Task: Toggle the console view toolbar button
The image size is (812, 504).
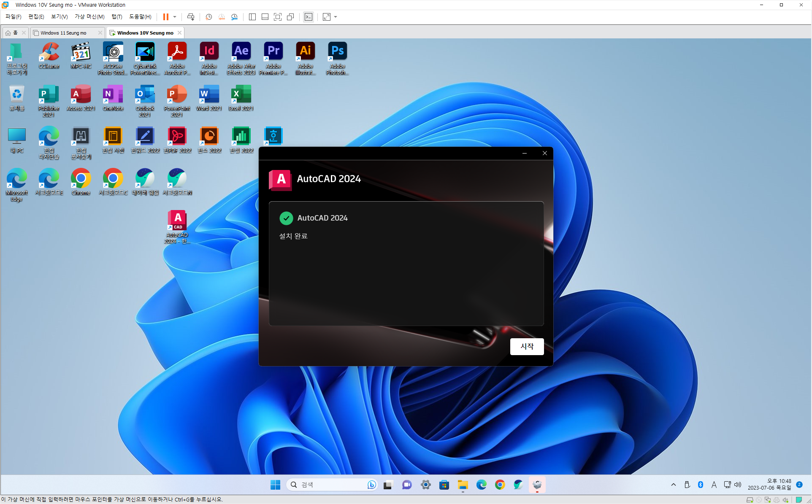Action: 309,17
